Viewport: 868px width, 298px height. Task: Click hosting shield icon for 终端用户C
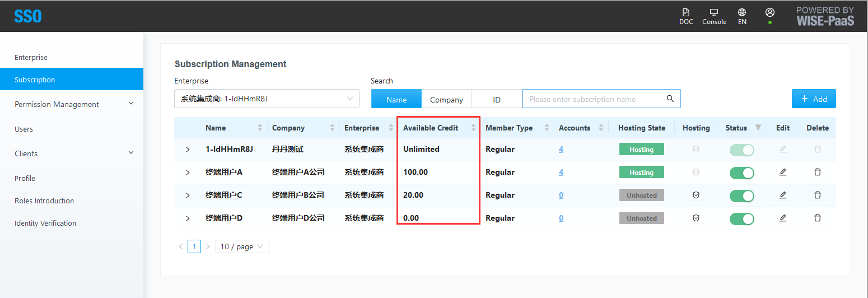click(696, 195)
